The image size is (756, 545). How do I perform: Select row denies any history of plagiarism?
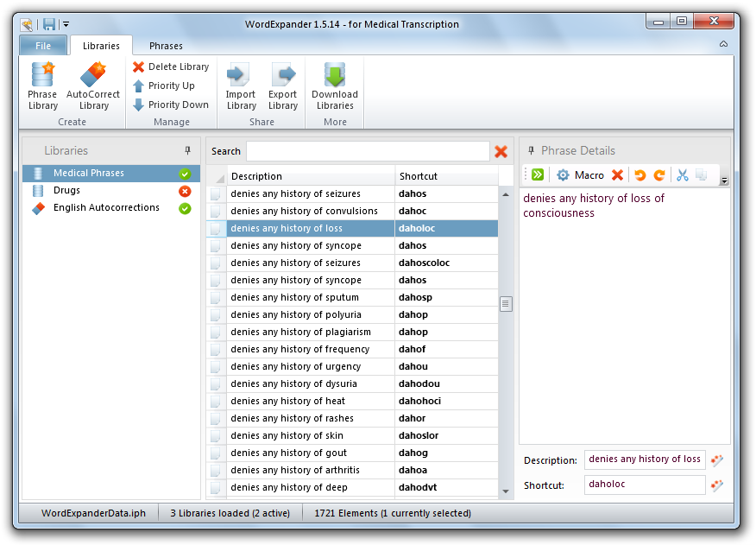352,333
